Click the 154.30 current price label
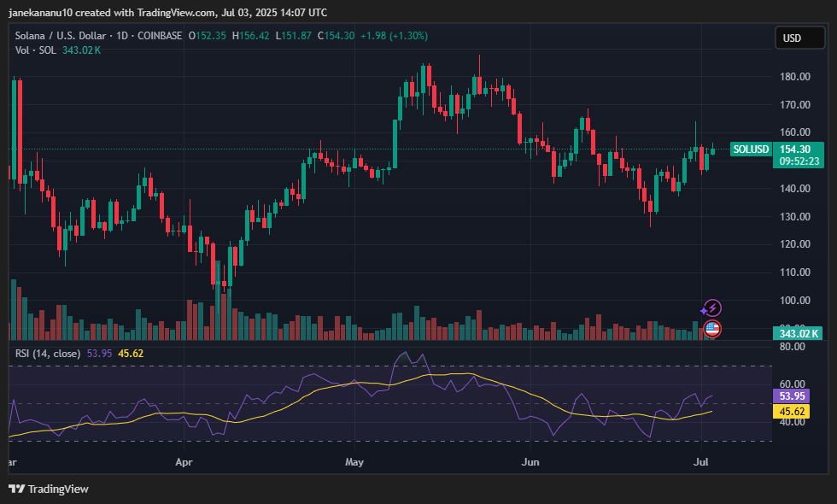 pos(795,149)
